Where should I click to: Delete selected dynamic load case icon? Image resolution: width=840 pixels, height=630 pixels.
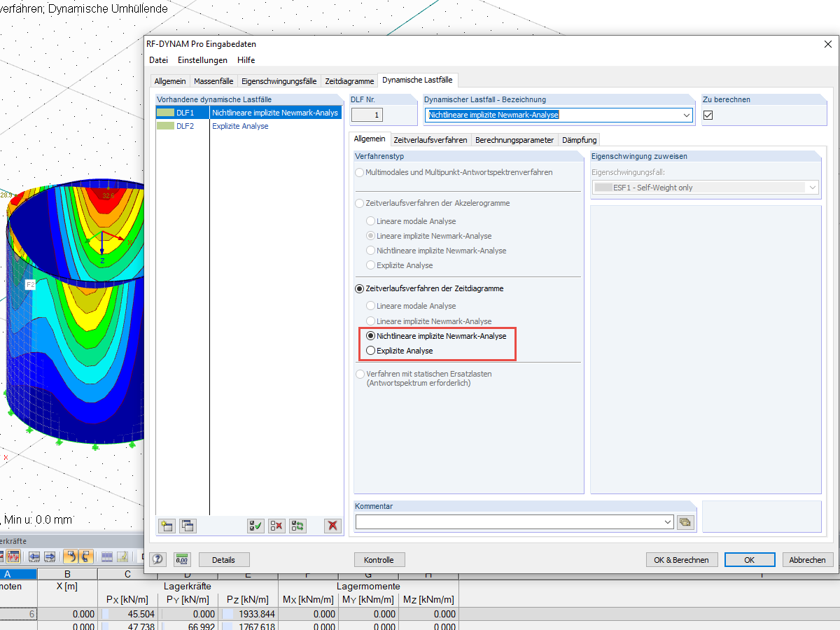coord(332,526)
